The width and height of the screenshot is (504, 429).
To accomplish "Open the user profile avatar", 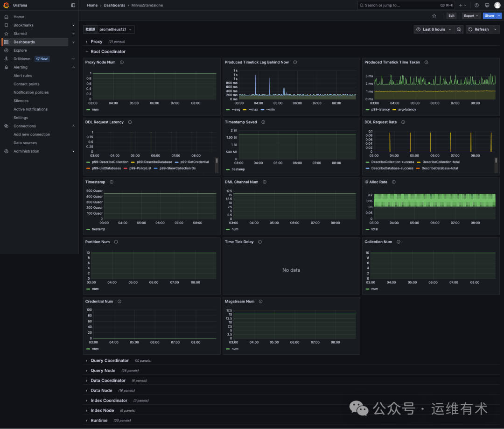I will [497, 5].
